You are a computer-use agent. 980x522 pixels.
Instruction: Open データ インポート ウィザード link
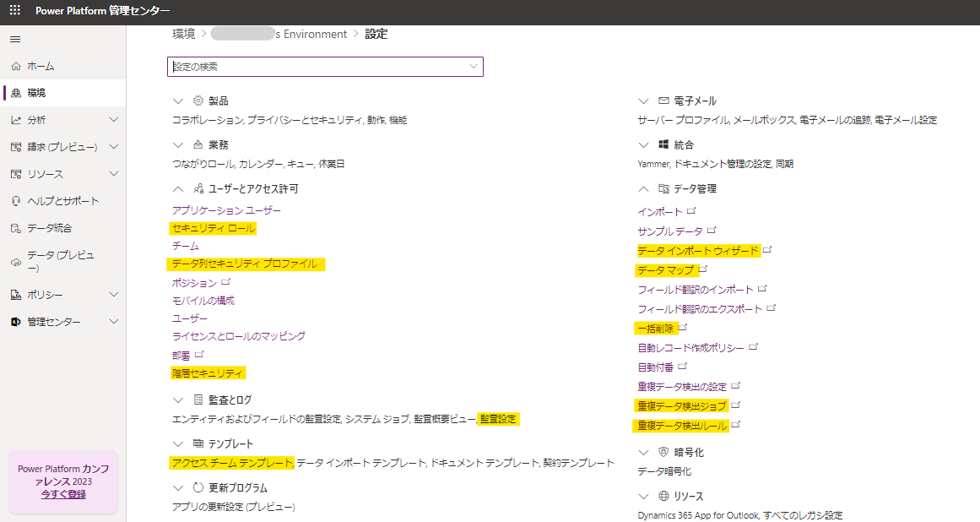[698, 251]
